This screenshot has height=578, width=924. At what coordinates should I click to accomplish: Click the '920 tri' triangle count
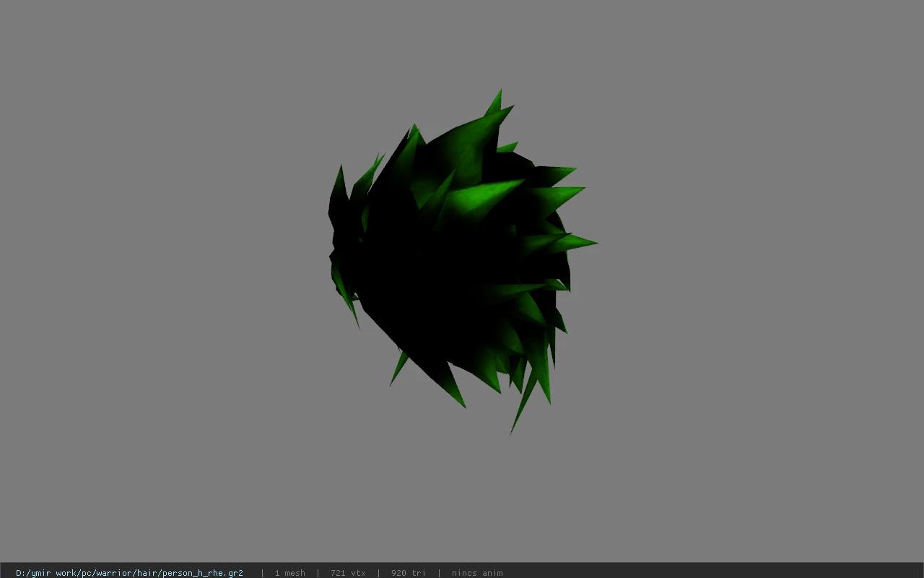[409, 573]
